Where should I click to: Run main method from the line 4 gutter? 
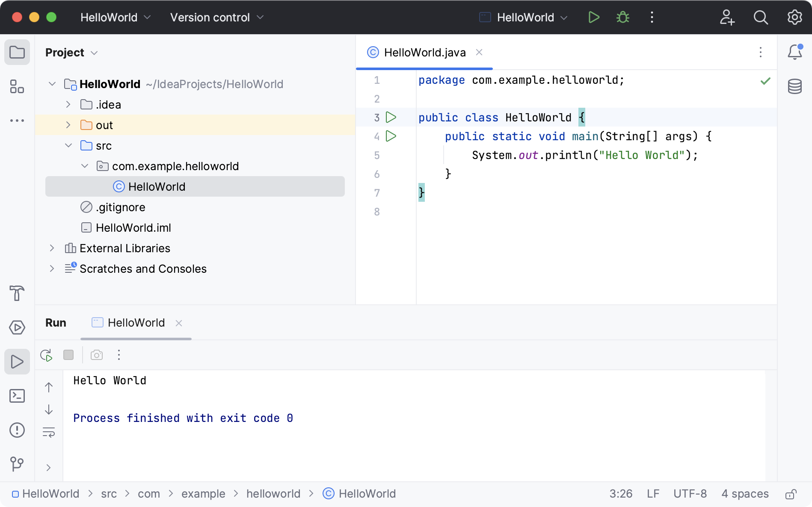[391, 136]
